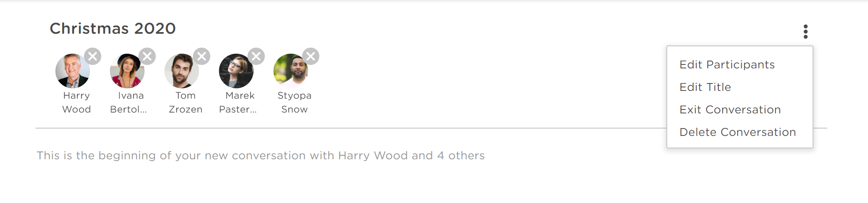Click the Styopa Snow name label
This screenshot has height=203, width=868.
(x=294, y=103)
